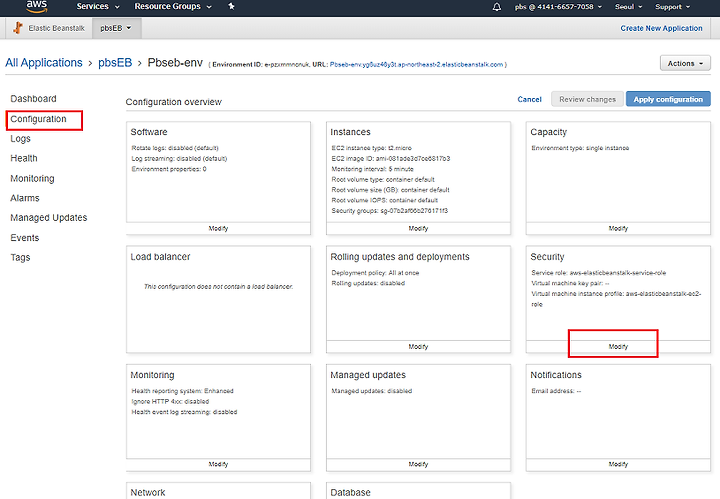Click the Pbseb-env environment name
The height and width of the screenshot is (499, 720).
tap(175, 62)
